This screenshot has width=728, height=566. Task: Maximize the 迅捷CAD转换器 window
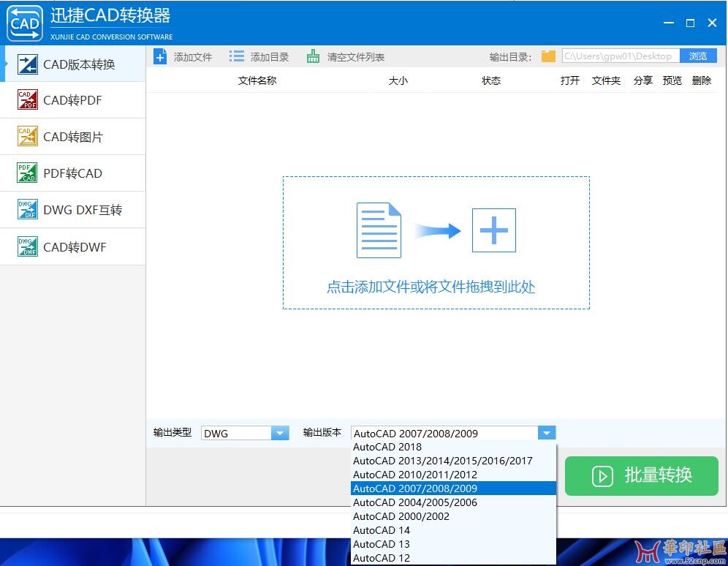tap(691, 23)
